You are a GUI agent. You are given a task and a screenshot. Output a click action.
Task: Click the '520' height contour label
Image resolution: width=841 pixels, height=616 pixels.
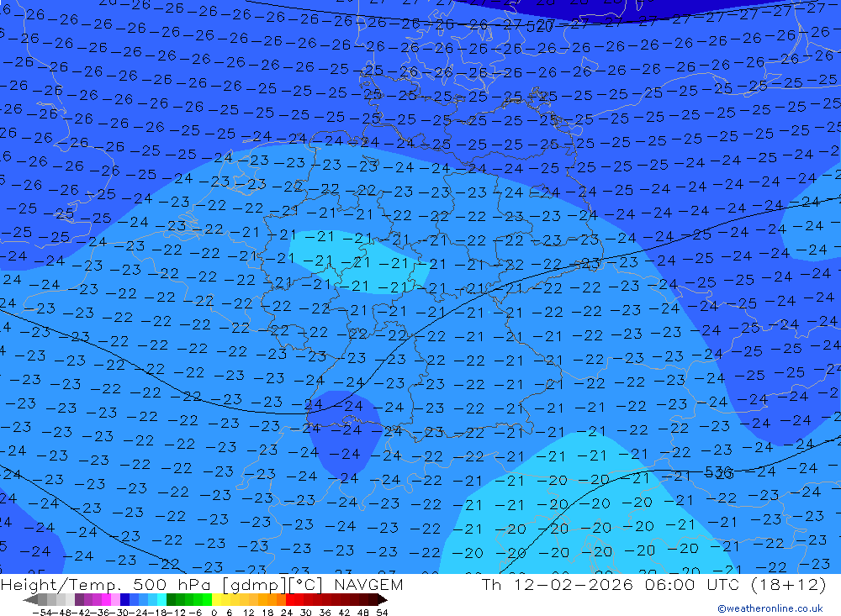539,26
